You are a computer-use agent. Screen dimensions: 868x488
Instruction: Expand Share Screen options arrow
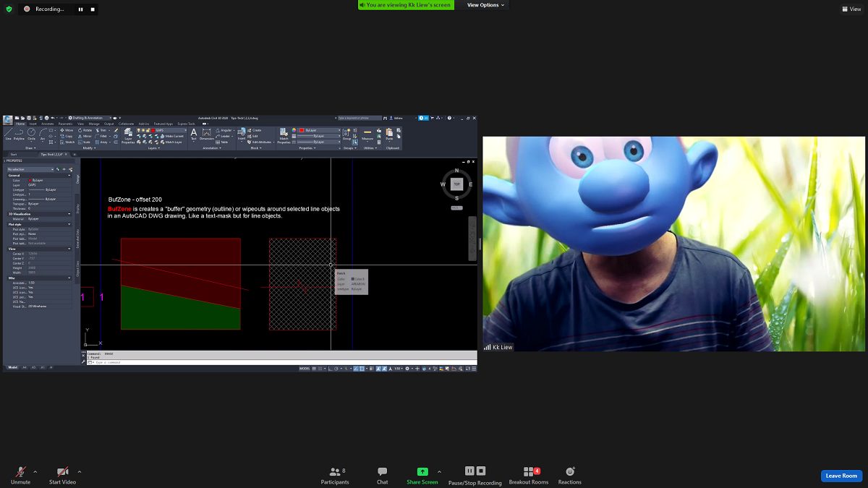(x=439, y=471)
